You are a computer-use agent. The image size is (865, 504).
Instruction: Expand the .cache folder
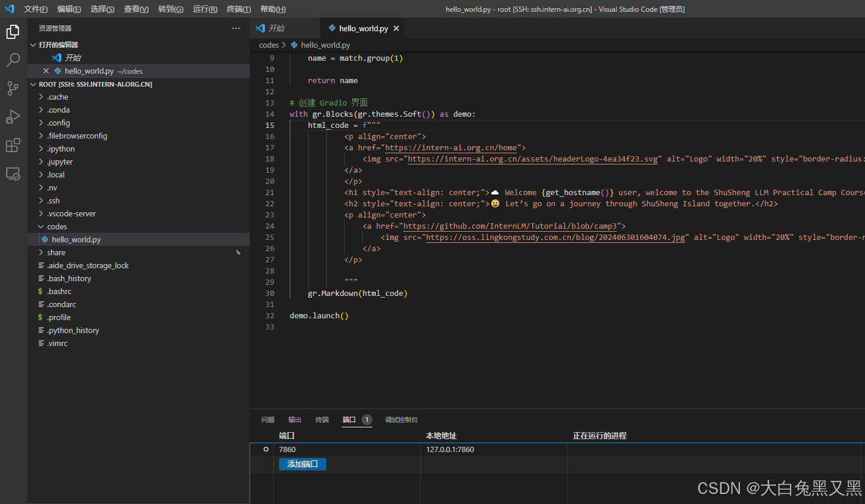pyautogui.click(x=138, y=97)
